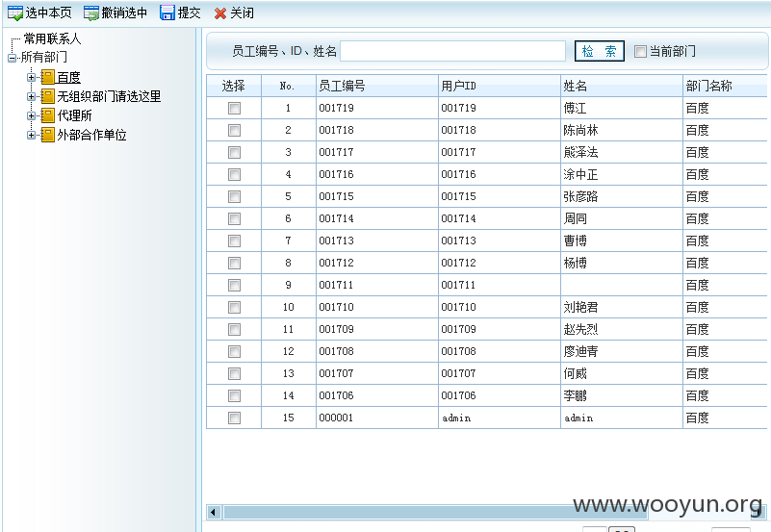Click the 员工编号 column header
The height and width of the screenshot is (532, 771).
click(x=376, y=86)
